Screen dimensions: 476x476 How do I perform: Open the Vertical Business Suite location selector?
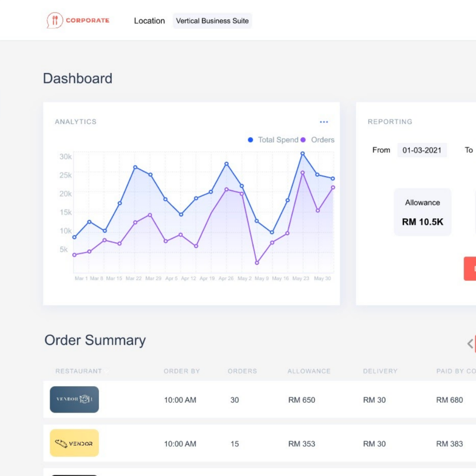(212, 21)
